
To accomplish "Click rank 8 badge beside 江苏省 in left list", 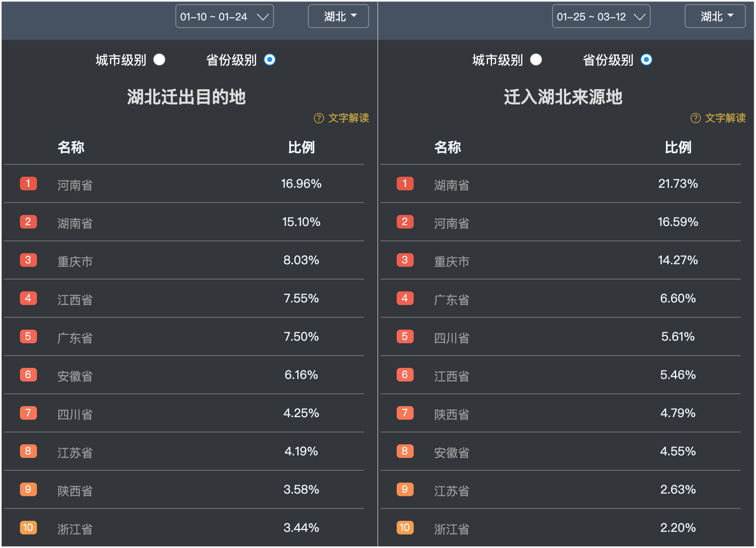I will click(28, 451).
